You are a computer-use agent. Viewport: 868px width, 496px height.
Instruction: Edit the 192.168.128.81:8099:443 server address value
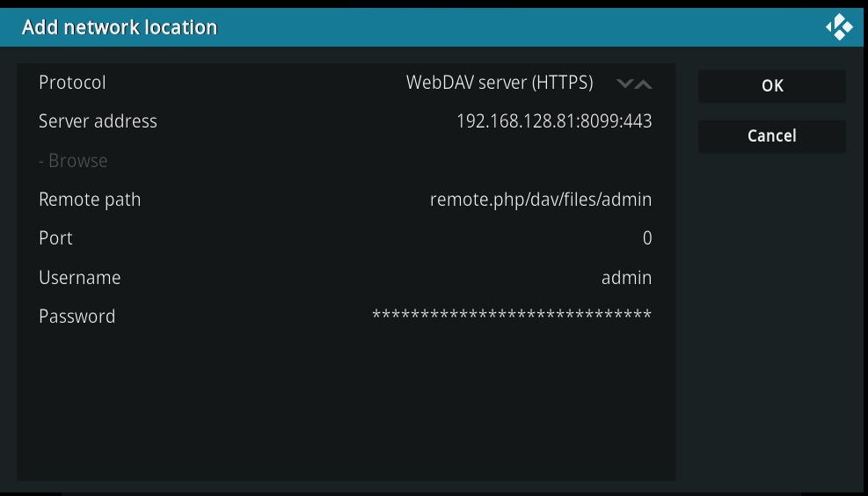(554, 121)
